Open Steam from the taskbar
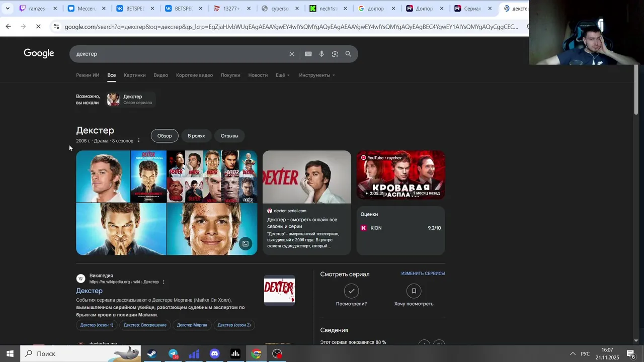This screenshot has width=644, height=362. pos(151,353)
